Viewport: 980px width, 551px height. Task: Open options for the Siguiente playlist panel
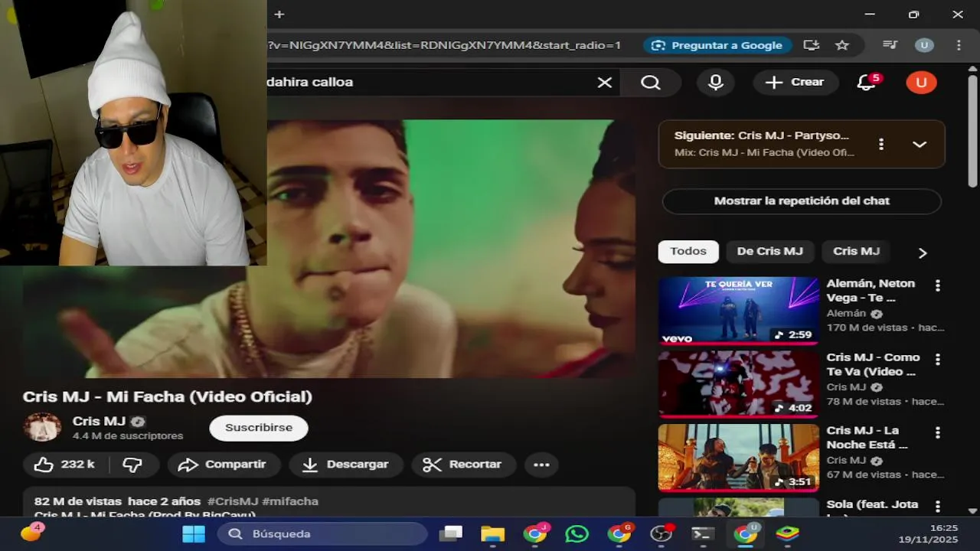(x=881, y=144)
